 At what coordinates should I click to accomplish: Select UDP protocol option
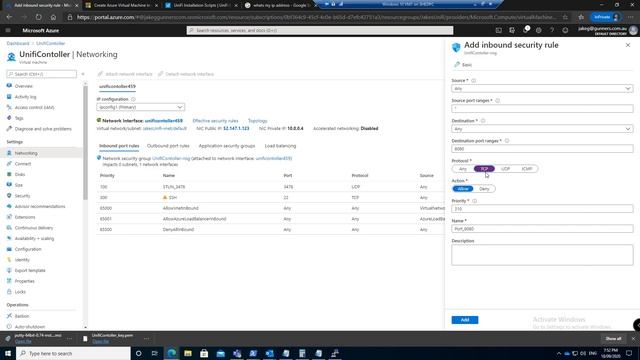(505, 169)
